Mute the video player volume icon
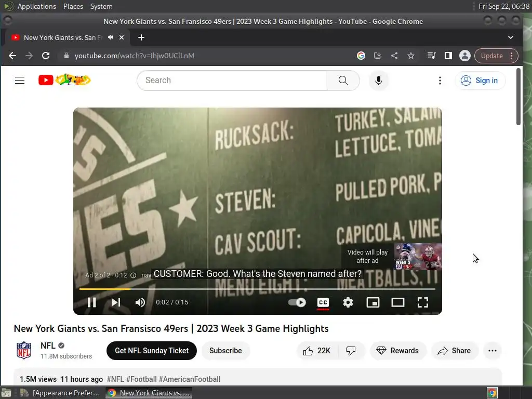This screenshot has width=532, height=399. [140, 302]
